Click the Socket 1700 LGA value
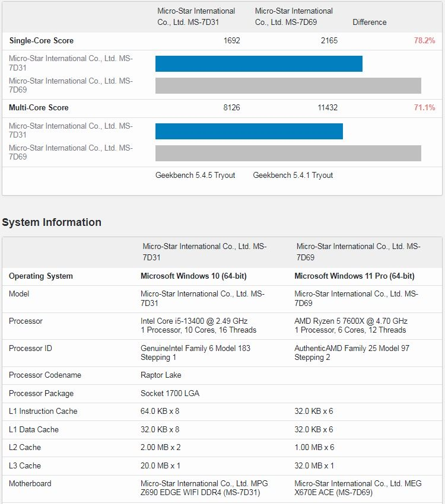Screen dimensions: 445x504 (170, 394)
